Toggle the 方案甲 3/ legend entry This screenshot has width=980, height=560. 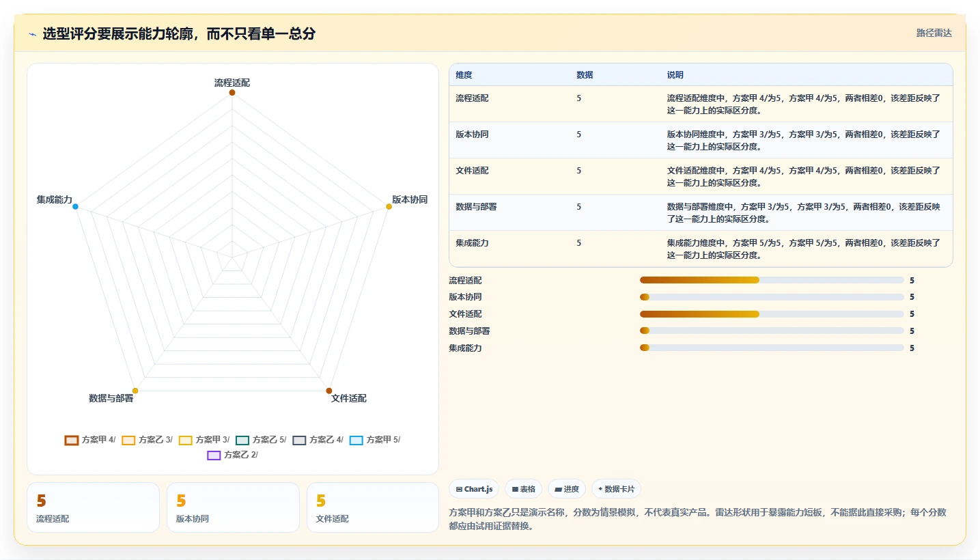pyautogui.click(x=204, y=440)
